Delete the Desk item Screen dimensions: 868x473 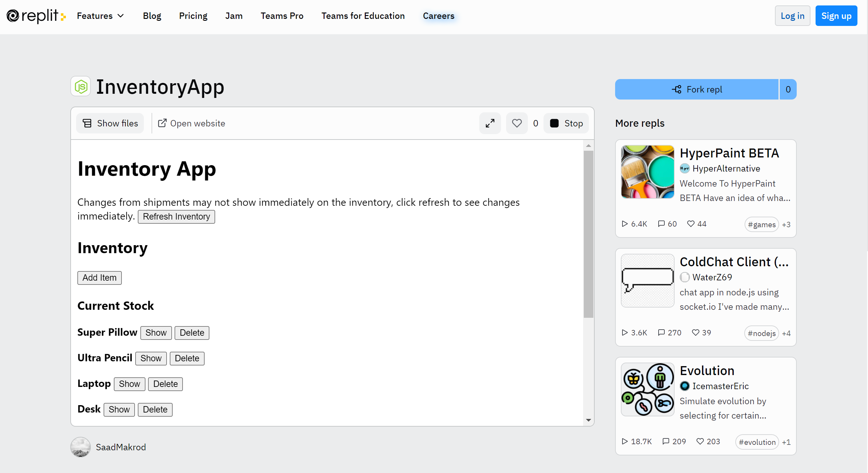[155, 410]
